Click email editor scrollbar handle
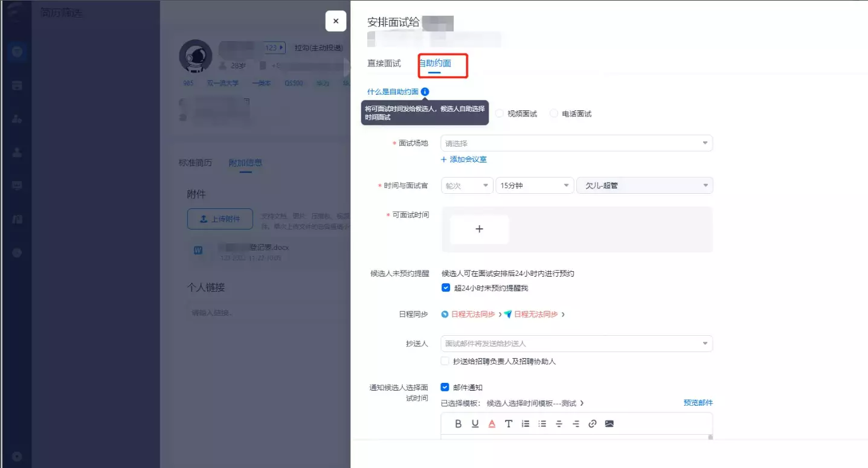 (x=710, y=438)
